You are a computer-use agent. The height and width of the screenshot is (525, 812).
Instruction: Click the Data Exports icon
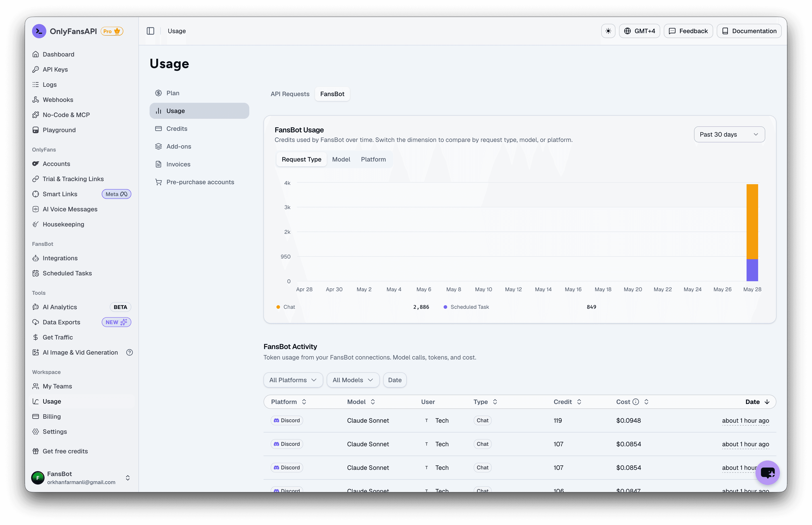coord(35,322)
